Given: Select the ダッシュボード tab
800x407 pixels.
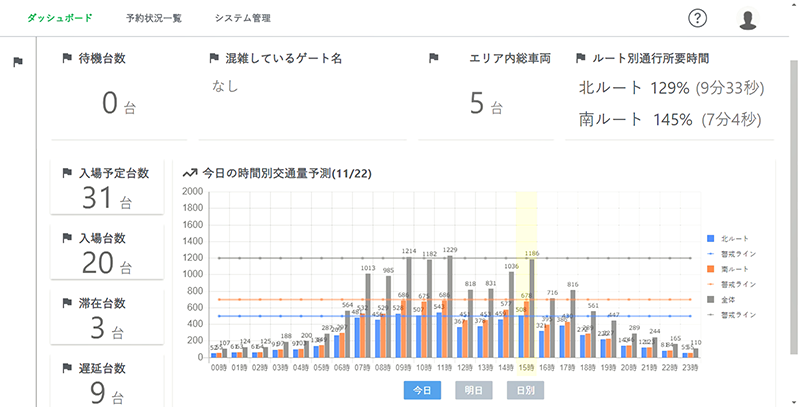Looking at the screenshot, I should click(x=59, y=19).
